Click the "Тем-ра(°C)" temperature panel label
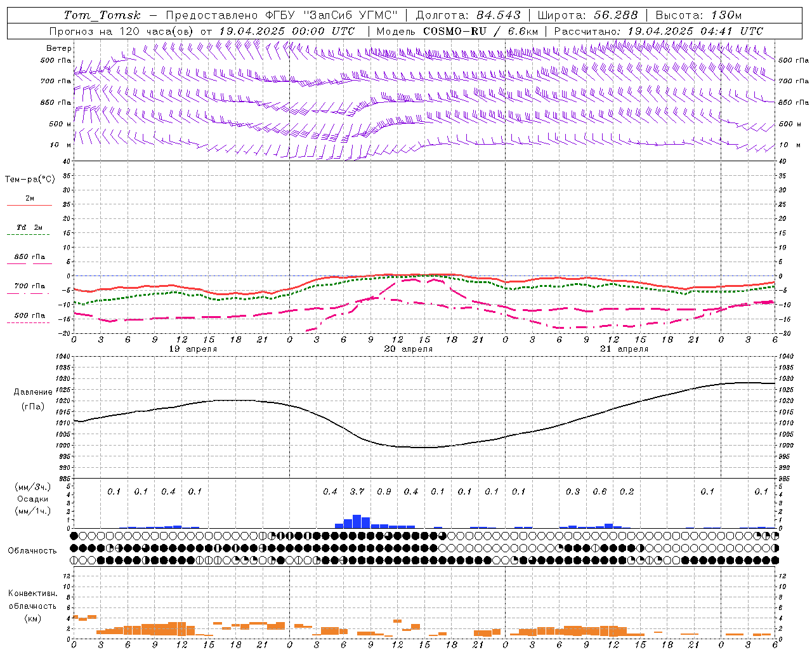 click(x=30, y=180)
